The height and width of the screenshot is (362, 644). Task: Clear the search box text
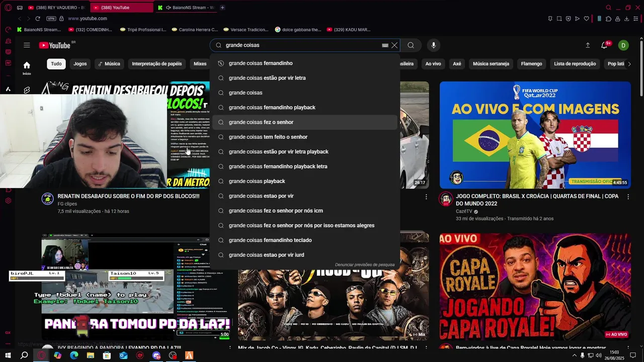(394, 45)
